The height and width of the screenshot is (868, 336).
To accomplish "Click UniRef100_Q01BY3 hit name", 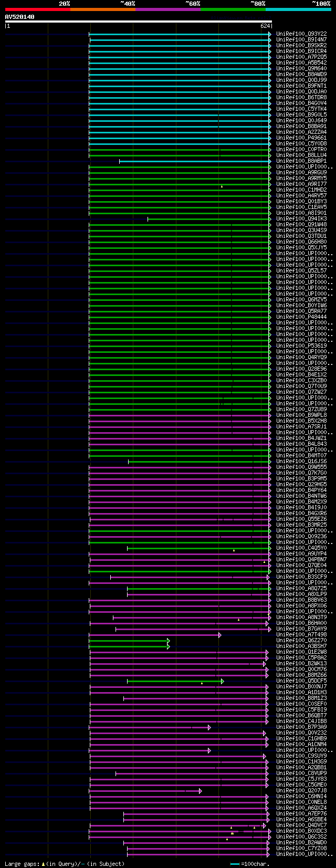I will 301,201.
